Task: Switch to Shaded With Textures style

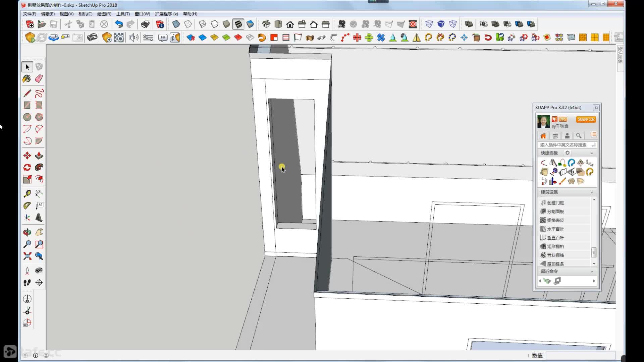Action: (x=238, y=24)
